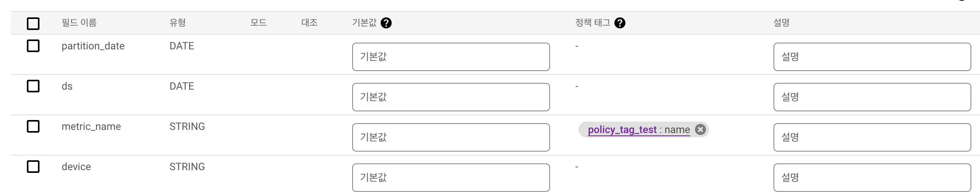Image resolution: width=980 pixels, height=195 pixels.
Task: Open the help icon next to 기본값
Action: pyautogui.click(x=386, y=23)
